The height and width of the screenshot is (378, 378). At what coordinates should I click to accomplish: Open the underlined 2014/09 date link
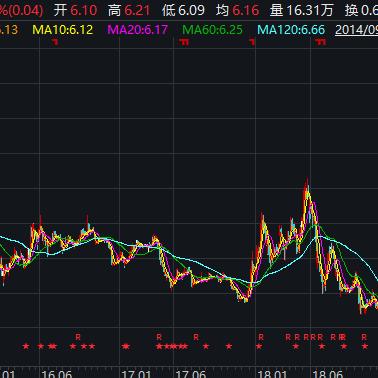pyautogui.click(x=356, y=30)
